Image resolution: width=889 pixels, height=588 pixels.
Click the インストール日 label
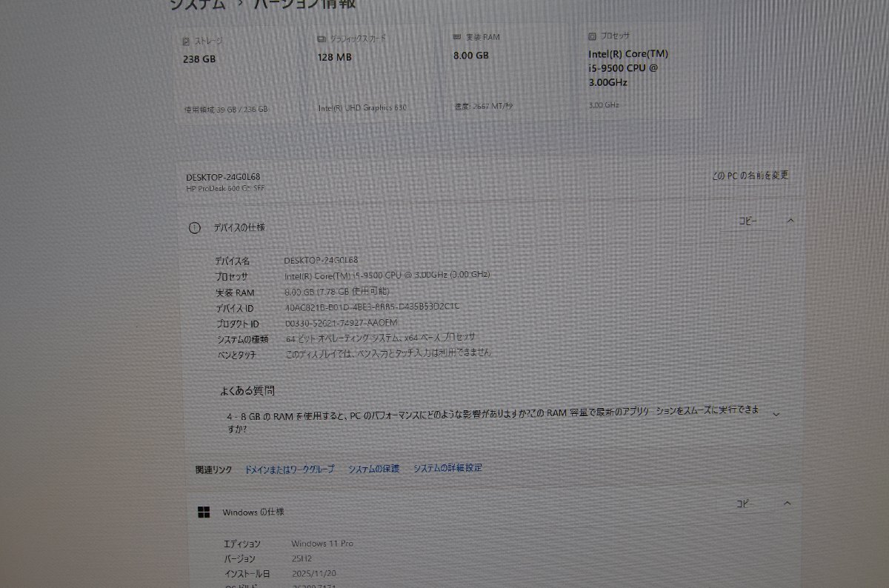(x=247, y=574)
